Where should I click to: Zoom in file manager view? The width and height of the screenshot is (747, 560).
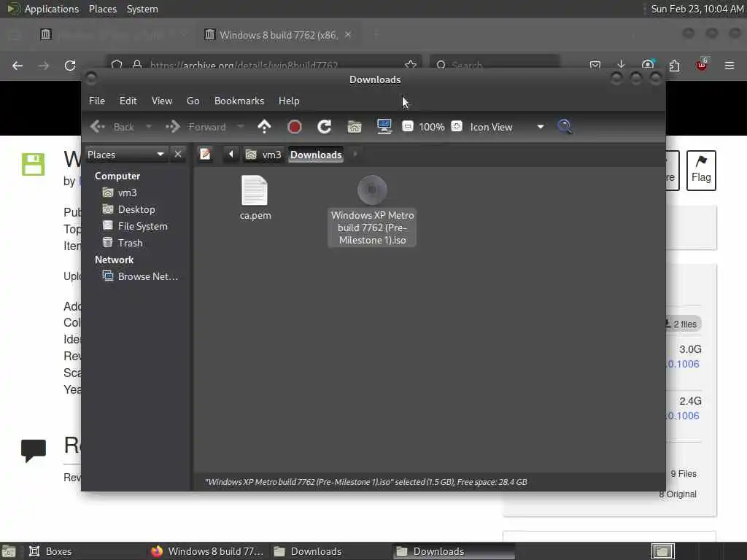tap(457, 126)
